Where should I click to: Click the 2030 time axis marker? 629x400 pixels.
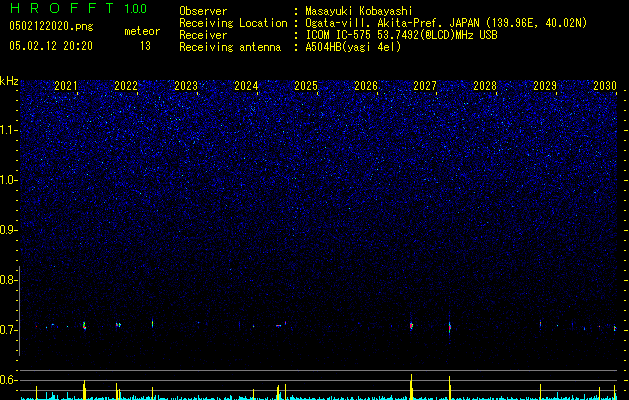(x=605, y=86)
